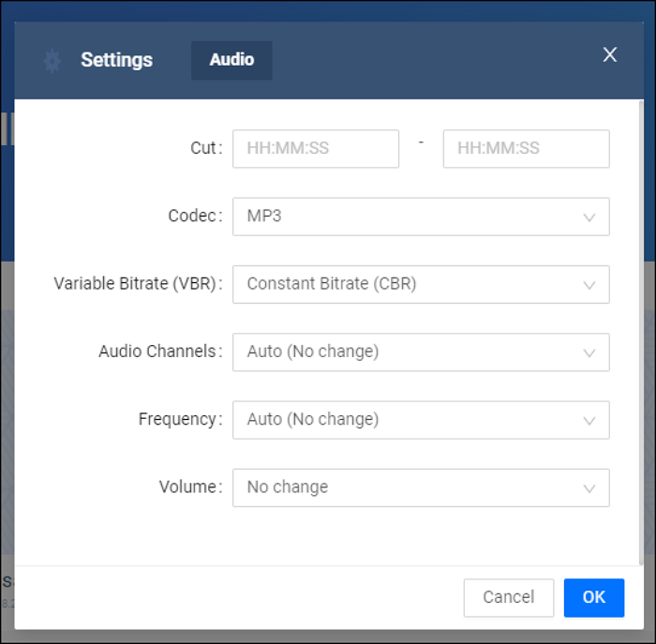Open the Frequency selection box
656x644 pixels.
421,420
